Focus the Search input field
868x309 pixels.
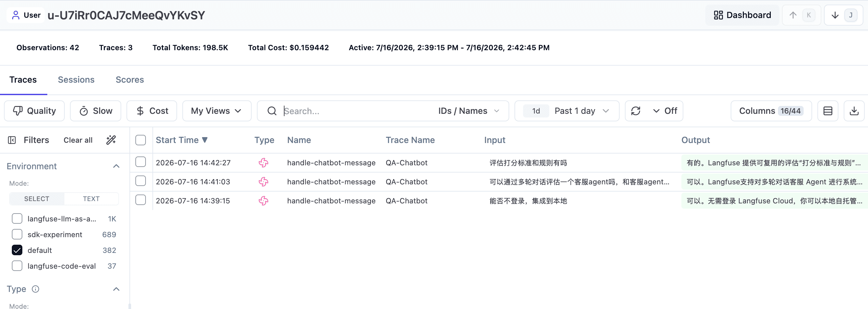[x=357, y=111]
